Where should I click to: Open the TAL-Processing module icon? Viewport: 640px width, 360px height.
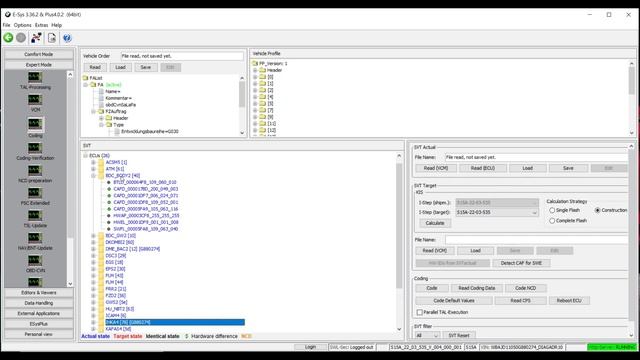tap(35, 77)
